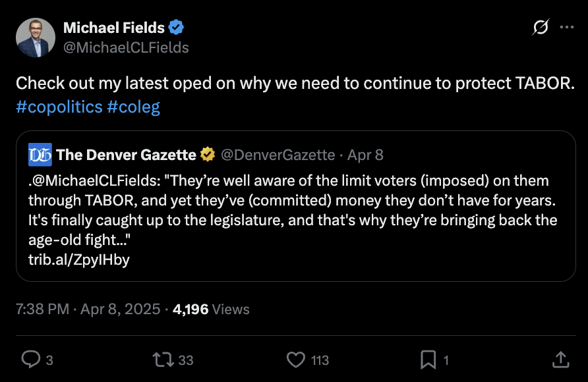Viewport: 588px width, 382px height.
Task: Bookmark this post
Action: 428,359
